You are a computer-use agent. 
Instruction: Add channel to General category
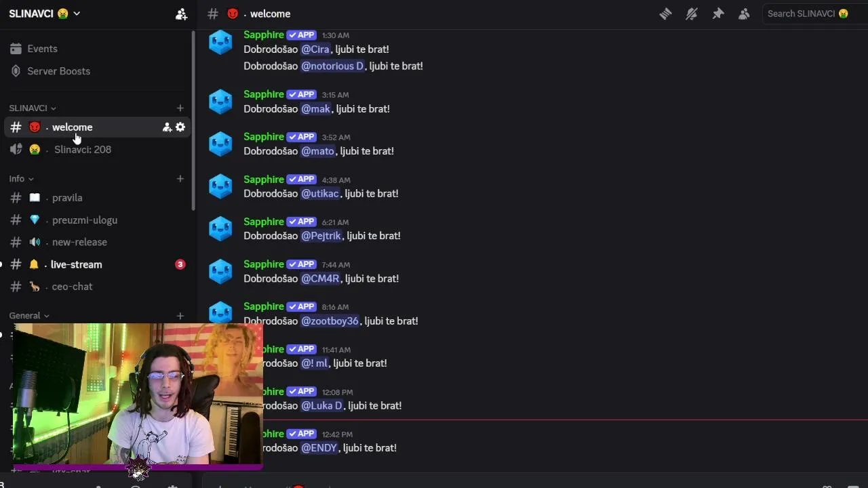pyautogui.click(x=180, y=316)
